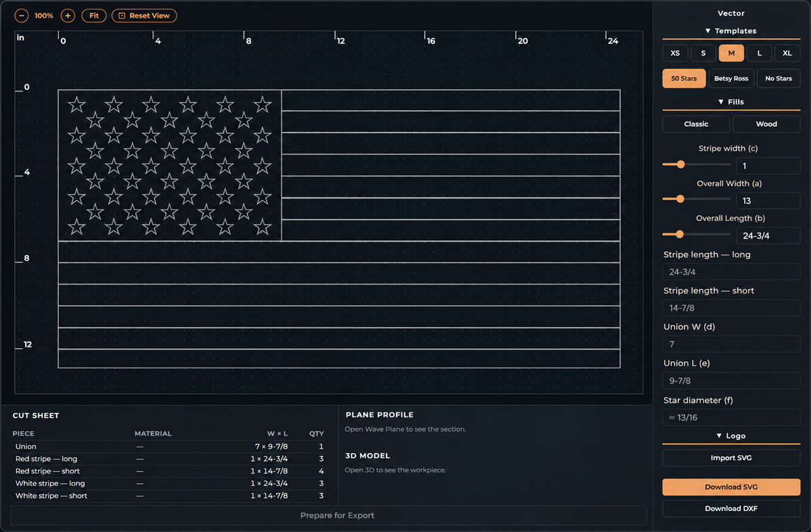Click the Overall Width value field
Image resolution: width=811 pixels, height=532 pixels.
click(768, 201)
